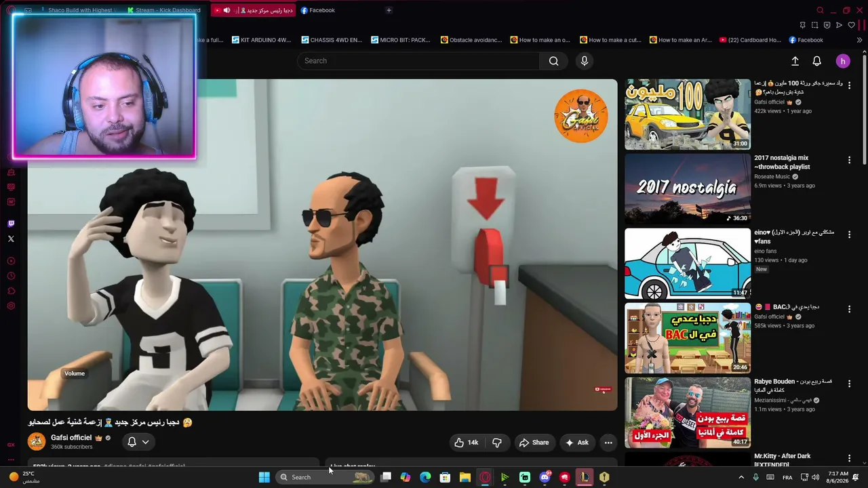Dislike the current video
This screenshot has height=488, width=868.
[496, 443]
